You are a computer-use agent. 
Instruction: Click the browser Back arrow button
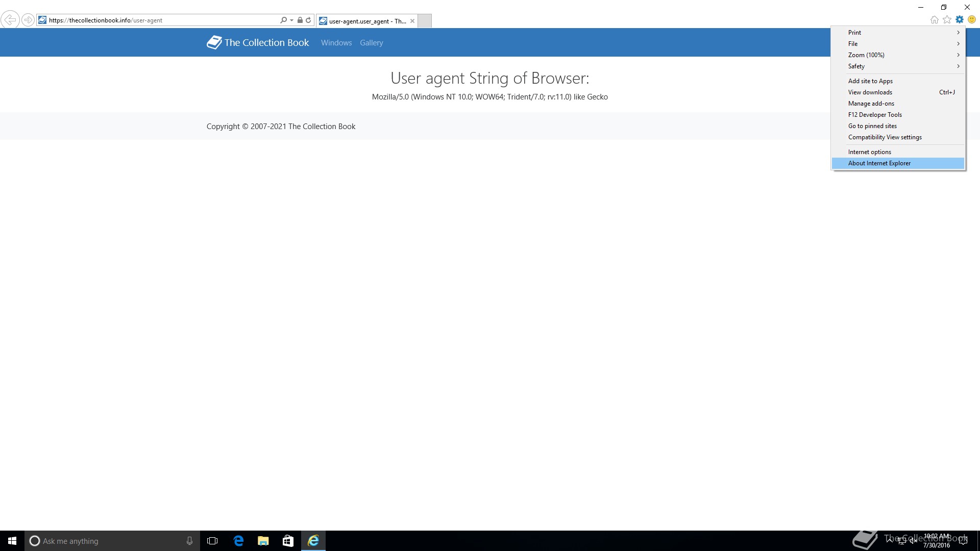point(10,20)
